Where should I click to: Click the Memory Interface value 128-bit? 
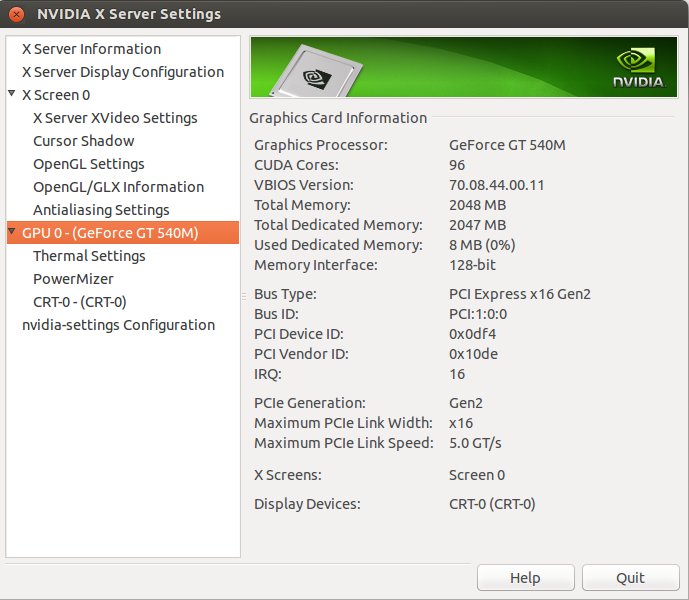pyautogui.click(x=472, y=265)
